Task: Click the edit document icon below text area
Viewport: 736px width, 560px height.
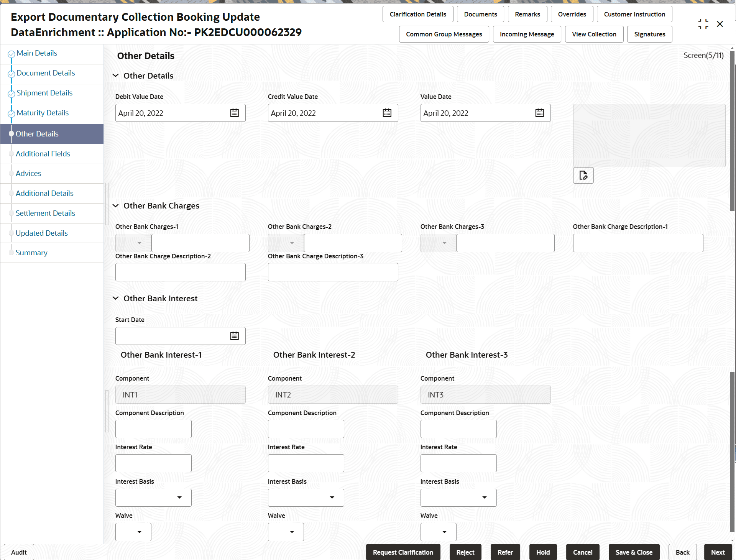Action: click(583, 176)
